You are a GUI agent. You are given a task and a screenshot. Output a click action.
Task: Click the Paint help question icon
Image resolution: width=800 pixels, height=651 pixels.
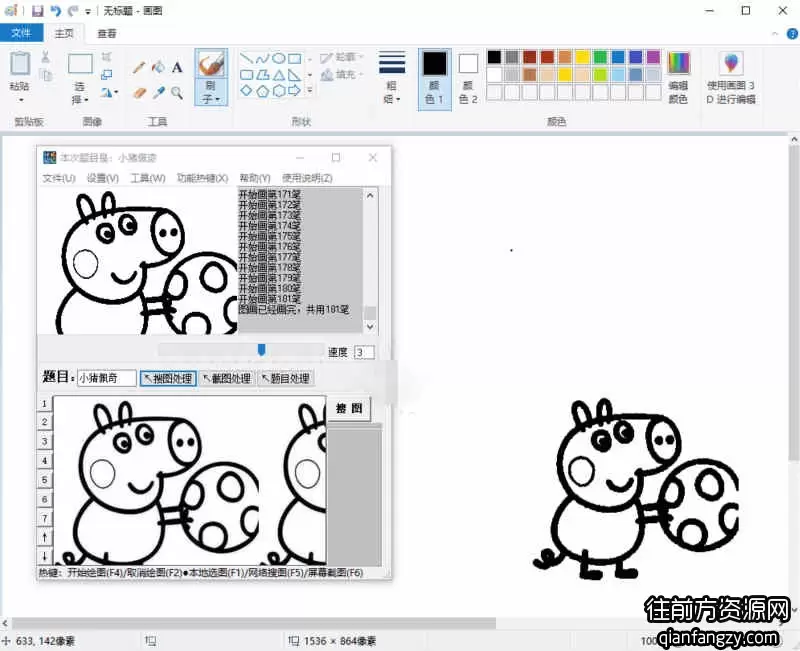pyautogui.click(x=792, y=34)
